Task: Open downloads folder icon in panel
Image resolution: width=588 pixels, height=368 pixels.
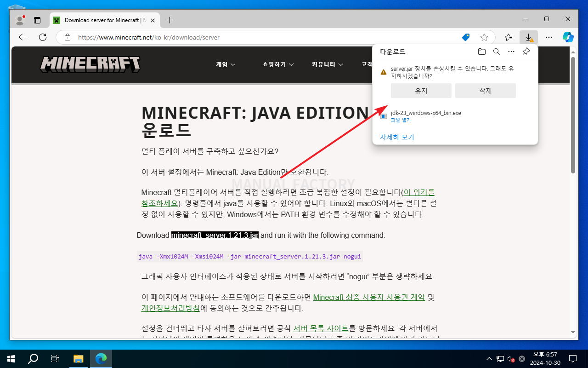Action: [x=481, y=52]
